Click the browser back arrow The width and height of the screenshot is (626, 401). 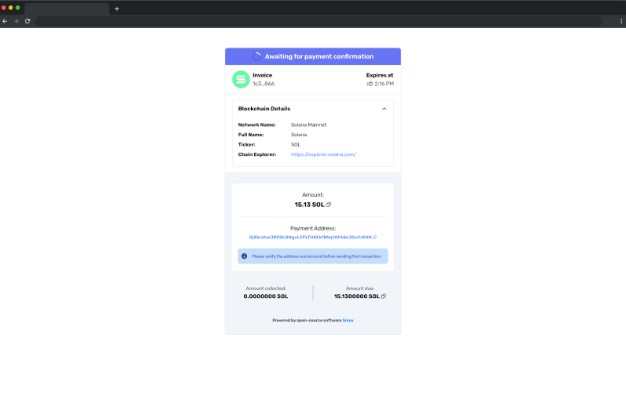click(x=6, y=20)
